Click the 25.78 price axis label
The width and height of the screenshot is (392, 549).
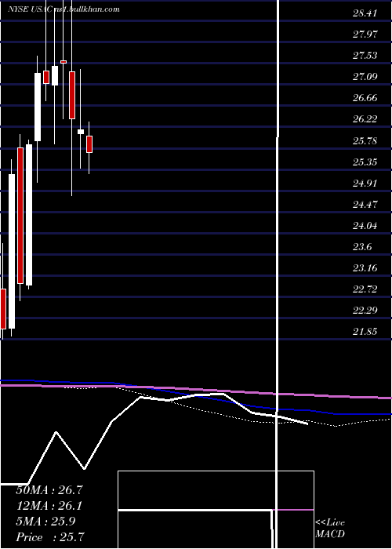[x=365, y=141]
